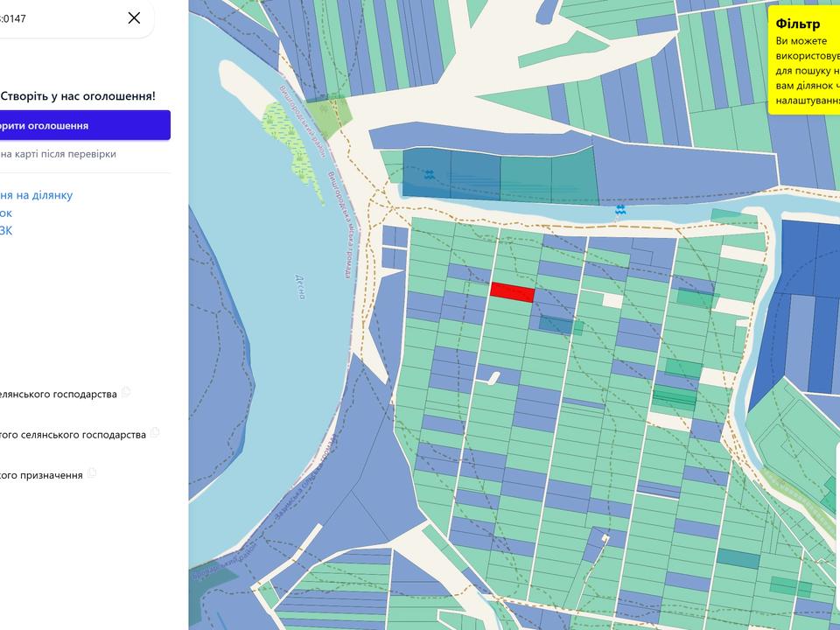Copy the first "селянського господарства" value
This screenshot has height=630, width=840.
click(126, 392)
